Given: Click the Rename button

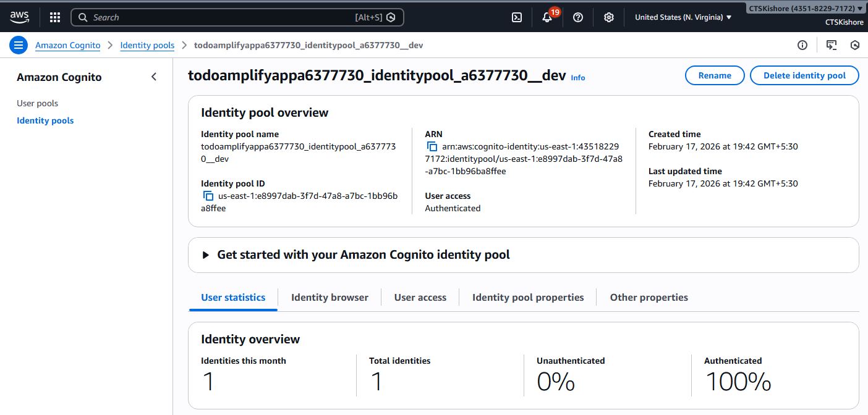Looking at the screenshot, I should pos(715,75).
